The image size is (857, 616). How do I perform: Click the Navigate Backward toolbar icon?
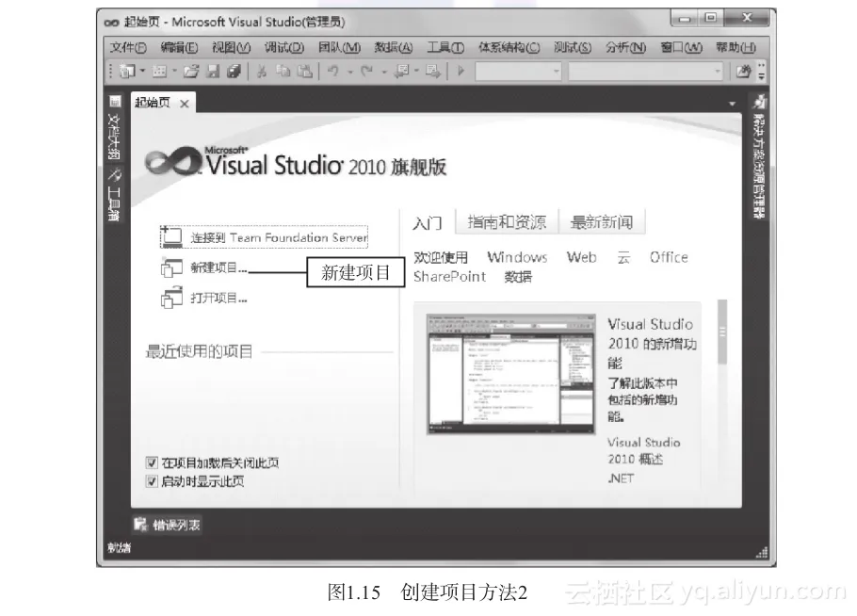click(x=402, y=71)
